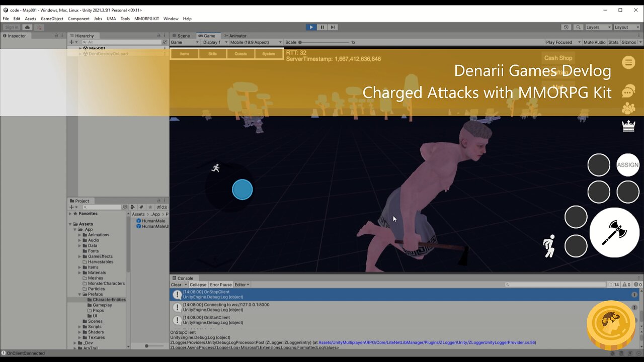Open the Inspector panel options menu
The width and height of the screenshot is (644, 362).
point(63,36)
